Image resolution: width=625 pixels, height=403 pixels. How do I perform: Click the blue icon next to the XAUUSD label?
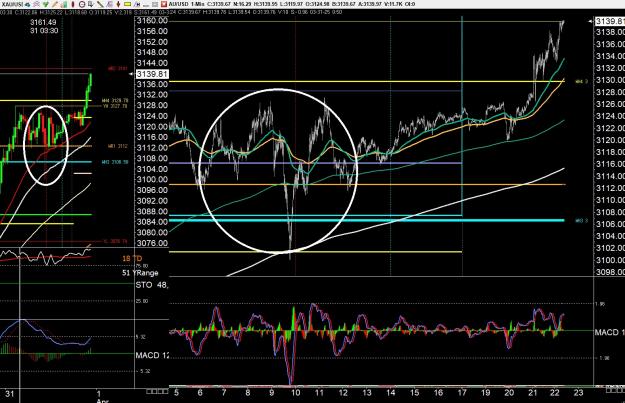point(28,4)
